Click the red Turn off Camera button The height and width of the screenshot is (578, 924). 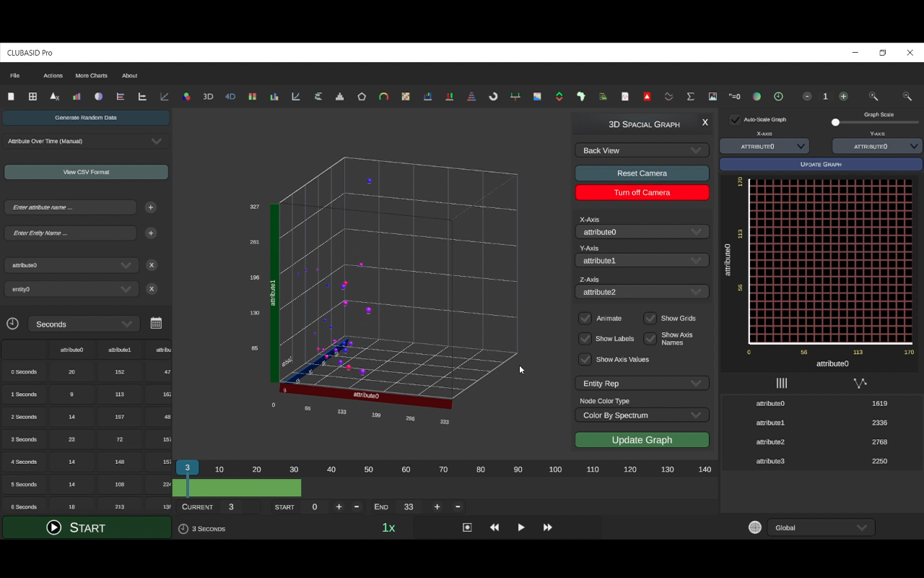642,192
